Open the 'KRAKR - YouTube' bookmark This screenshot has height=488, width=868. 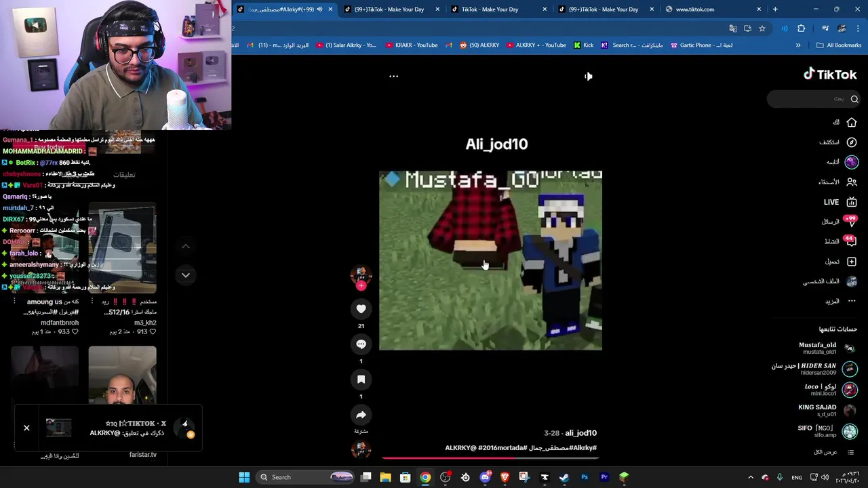coord(412,45)
